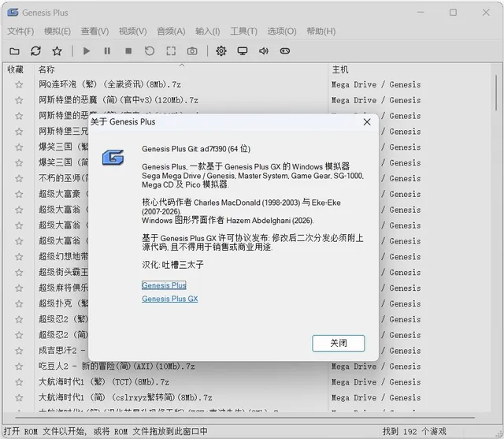Image resolution: width=504 pixels, height=439 pixels.
Task: Click the 找到 192 个游戏 status text
Action: pos(414,431)
